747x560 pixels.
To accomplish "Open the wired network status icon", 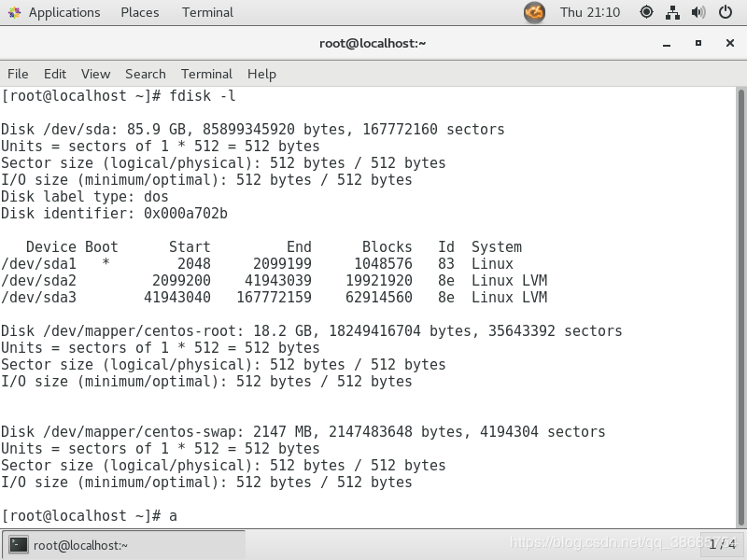I will [672, 12].
